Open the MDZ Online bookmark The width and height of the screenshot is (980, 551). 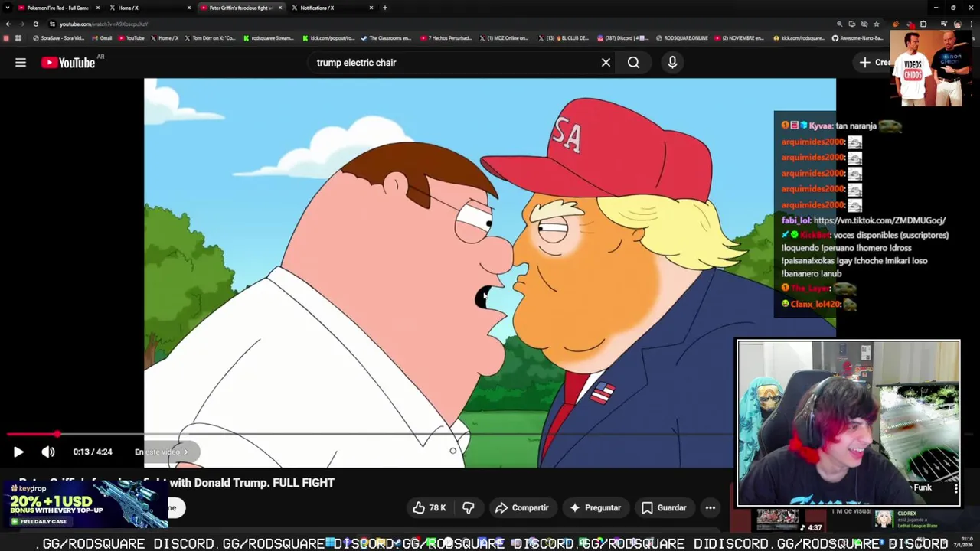tap(505, 38)
